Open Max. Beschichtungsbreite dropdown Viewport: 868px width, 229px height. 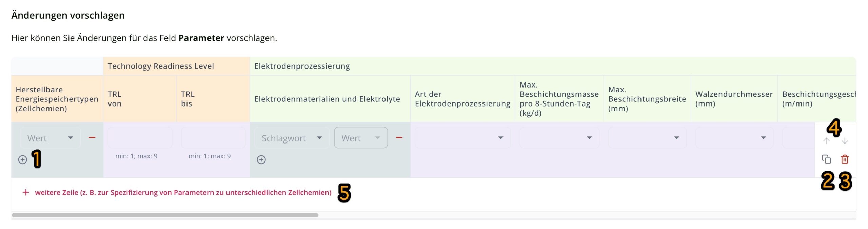pos(647,138)
